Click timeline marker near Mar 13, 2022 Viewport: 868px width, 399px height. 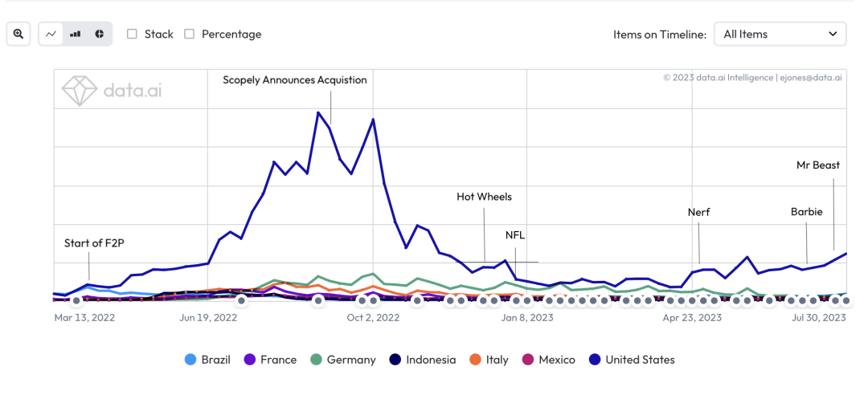point(76,300)
